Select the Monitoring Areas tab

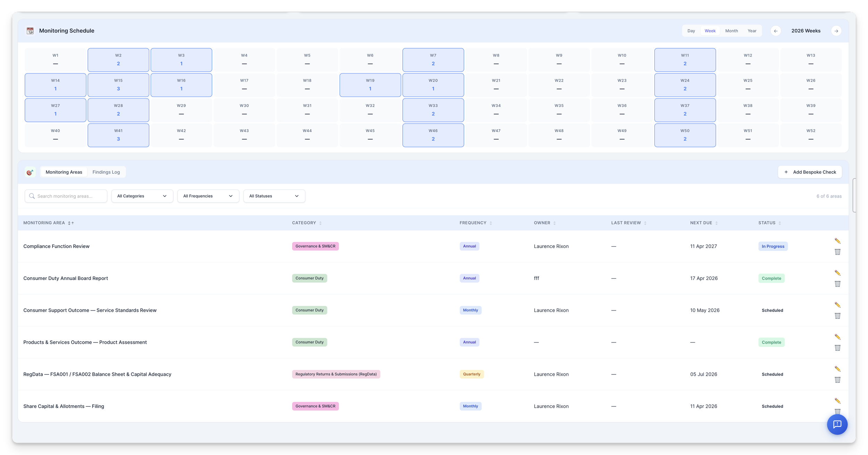64,172
